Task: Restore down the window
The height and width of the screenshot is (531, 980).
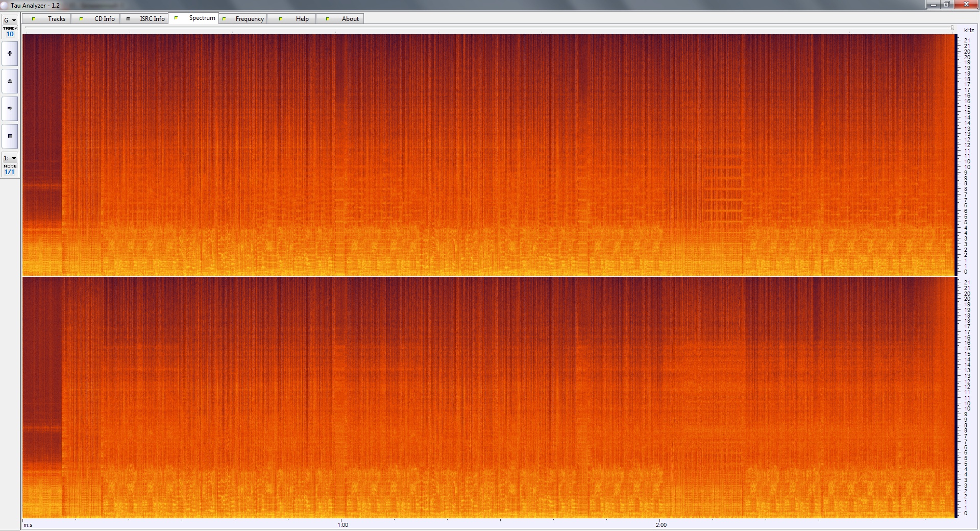Action: 946,5
